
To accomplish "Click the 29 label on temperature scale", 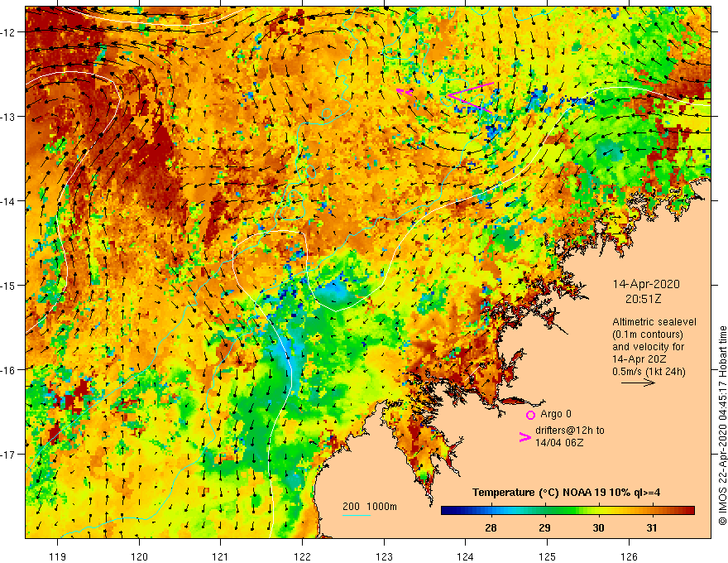I will point(544,527).
